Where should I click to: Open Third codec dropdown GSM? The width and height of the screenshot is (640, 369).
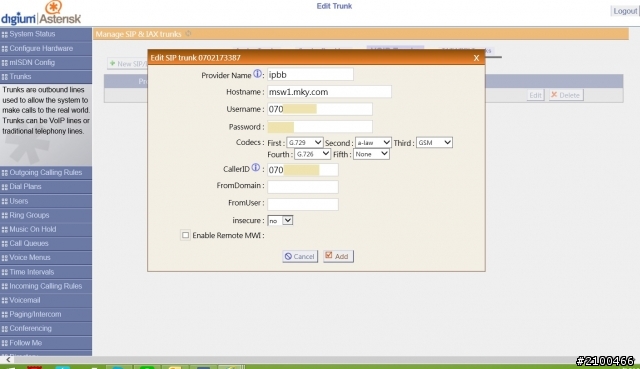tap(434, 142)
